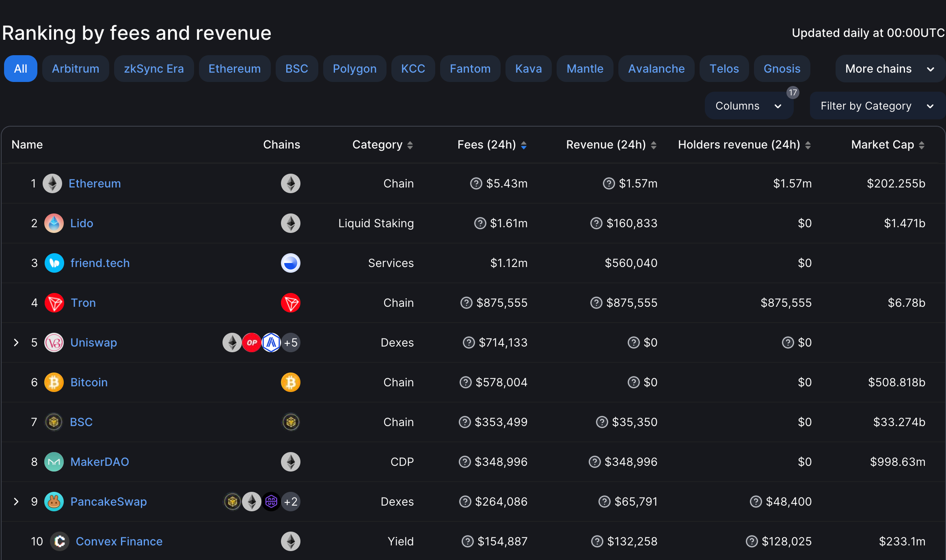Screen dimensions: 946x560
Task: Click the friend.tech logo icon
Action: [x=54, y=263]
